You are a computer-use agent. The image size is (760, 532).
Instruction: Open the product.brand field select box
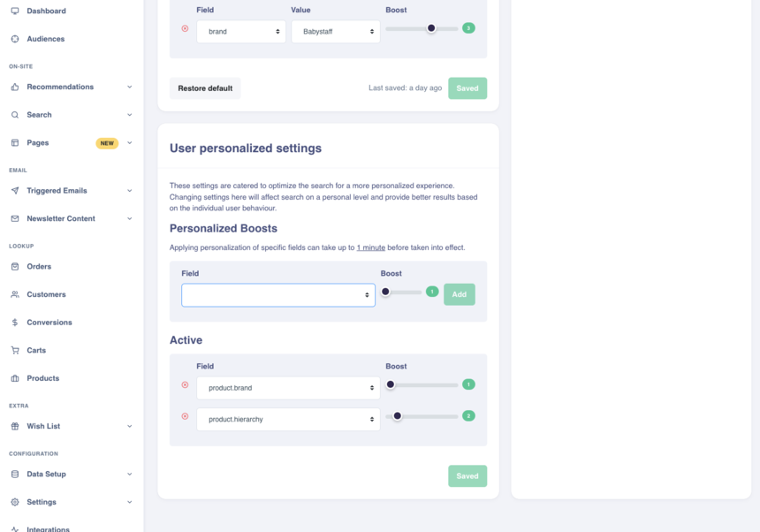pos(288,388)
